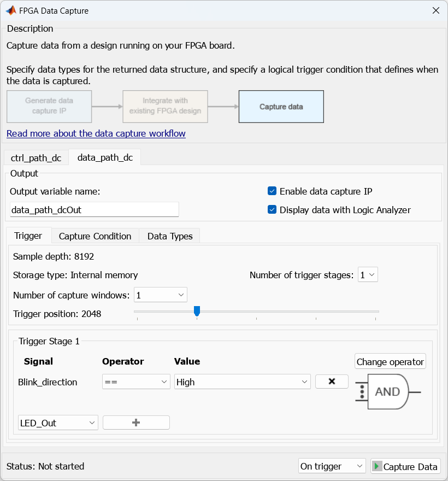Remove the Blink_direction trigger condition with X

[332, 382]
